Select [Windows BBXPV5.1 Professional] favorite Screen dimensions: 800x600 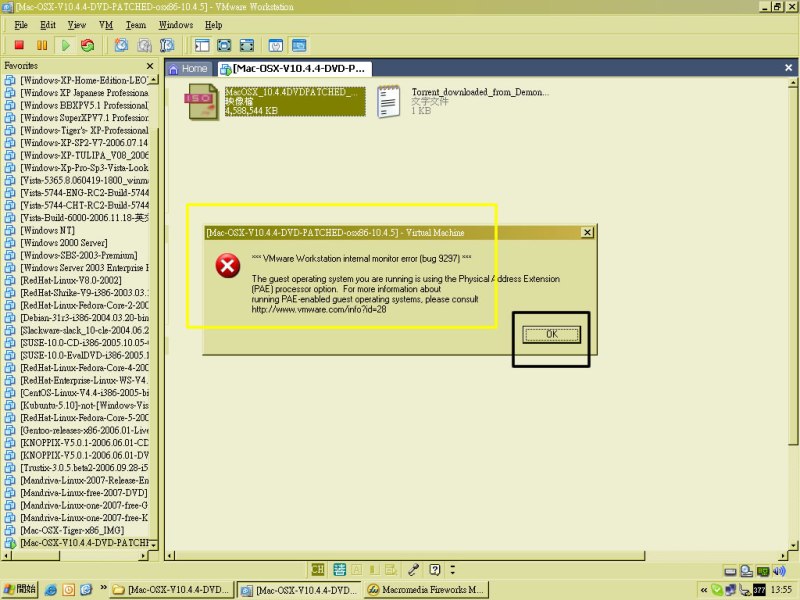[76, 105]
